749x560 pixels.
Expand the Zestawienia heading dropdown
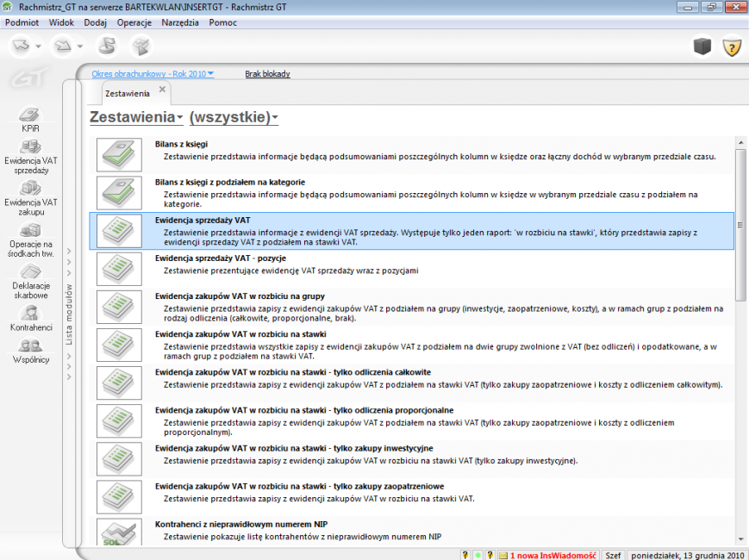[136, 117]
